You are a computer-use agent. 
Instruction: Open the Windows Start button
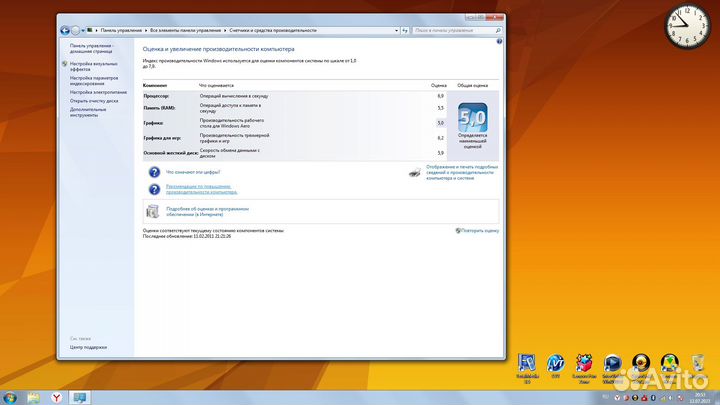(x=10, y=398)
